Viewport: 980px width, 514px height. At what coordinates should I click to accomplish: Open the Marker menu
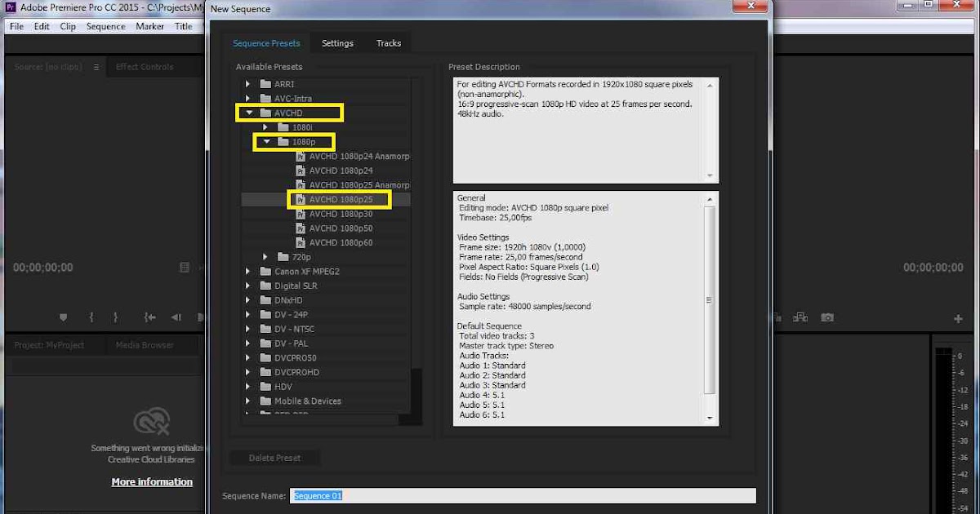150,26
